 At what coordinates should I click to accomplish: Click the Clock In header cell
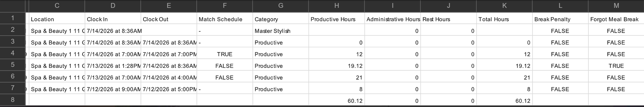pyautogui.click(x=113, y=19)
